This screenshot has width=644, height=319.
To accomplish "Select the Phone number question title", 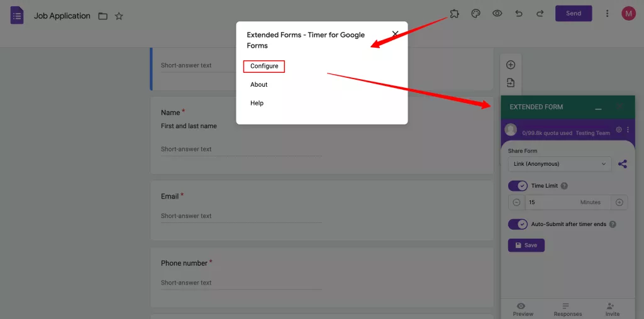I will coord(184,263).
